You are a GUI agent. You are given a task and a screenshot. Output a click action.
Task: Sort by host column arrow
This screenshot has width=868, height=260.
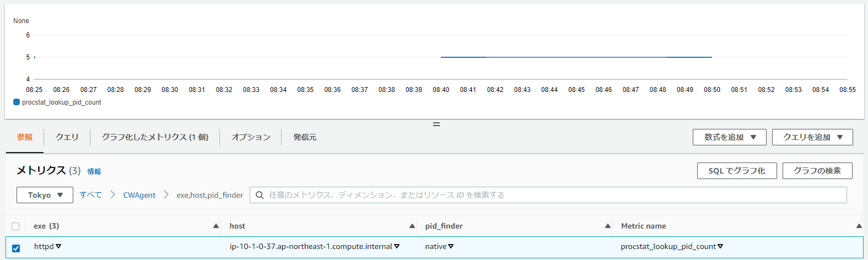[x=412, y=226]
